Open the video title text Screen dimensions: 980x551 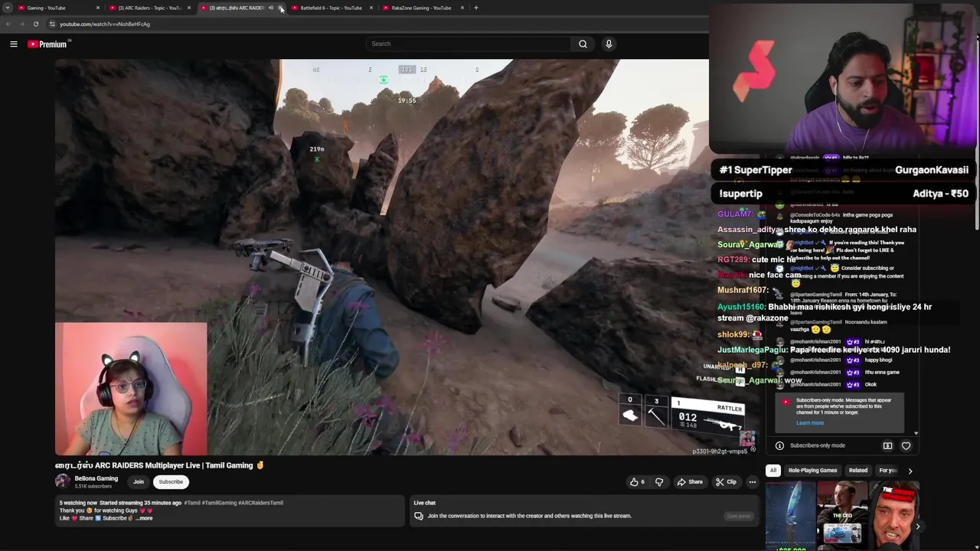[159, 465]
